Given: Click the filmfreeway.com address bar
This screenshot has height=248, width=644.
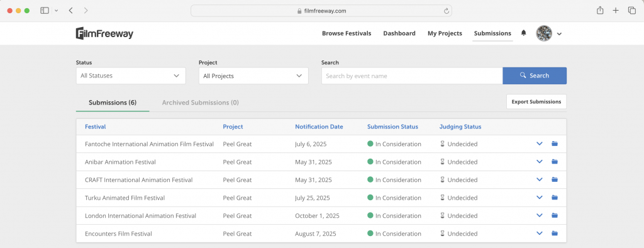Looking at the screenshot, I should [321, 11].
